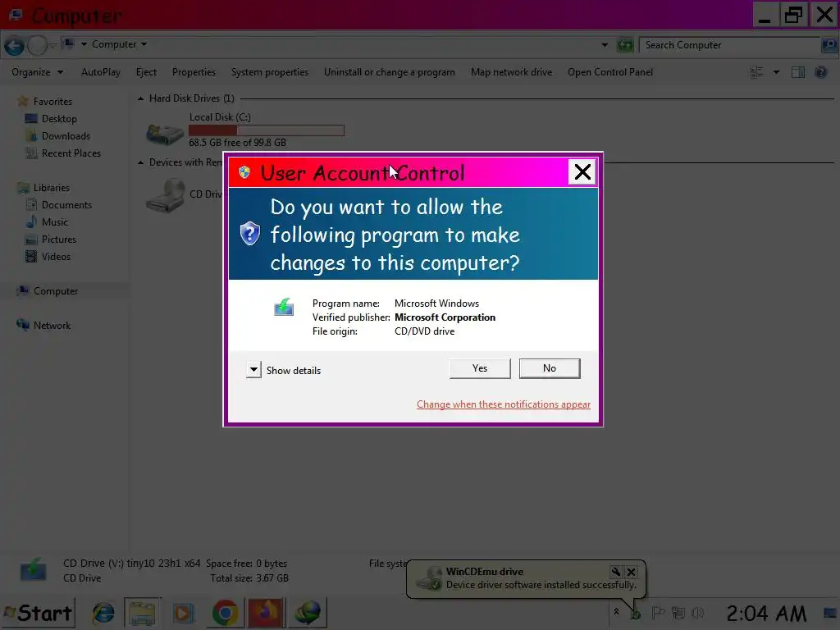Image resolution: width=840 pixels, height=630 pixels.
Task: Select Uninstall or change a program
Action: 390,72
